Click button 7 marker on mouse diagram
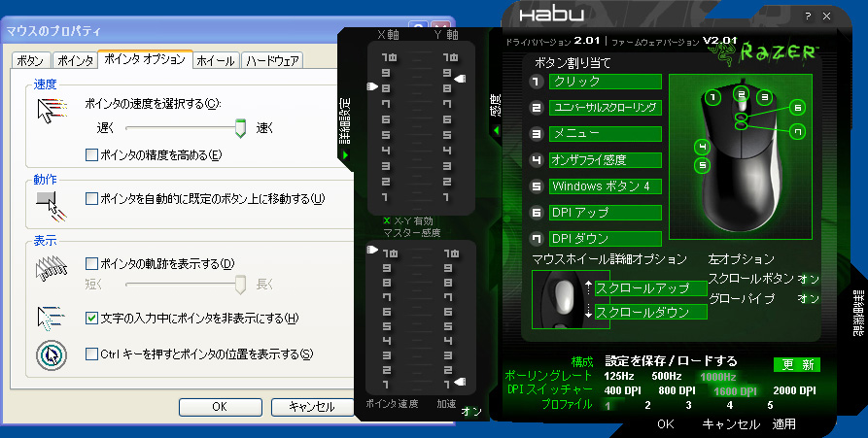The width and height of the screenshot is (868, 438). pyautogui.click(x=797, y=132)
